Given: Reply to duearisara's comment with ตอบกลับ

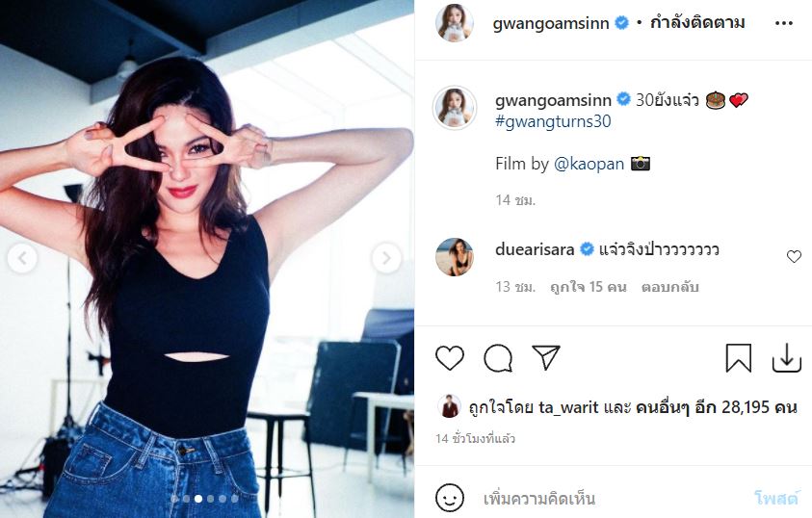Looking at the screenshot, I should point(671,287).
